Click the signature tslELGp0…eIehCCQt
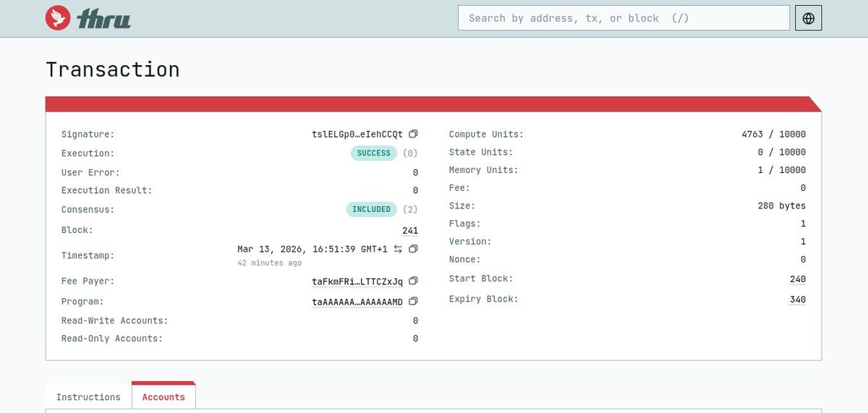The width and height of the screenshot is (868, 413). pyautogui.click(x=357, y=135)
